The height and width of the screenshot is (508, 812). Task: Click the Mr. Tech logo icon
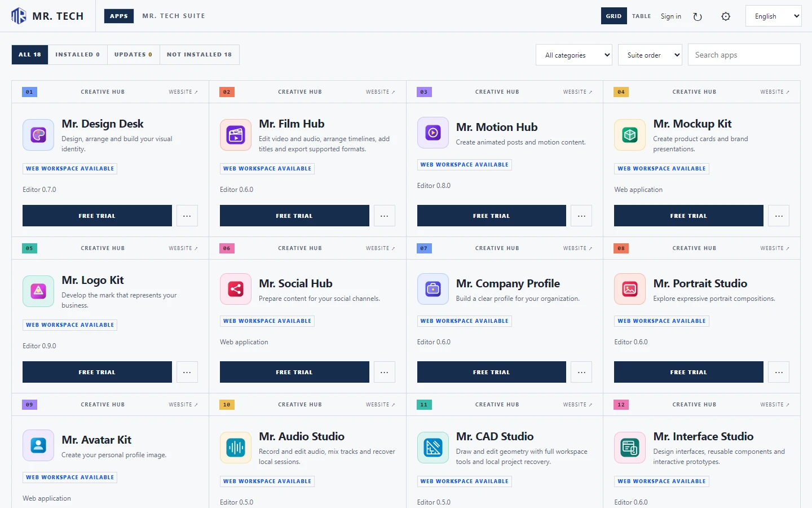19,16
